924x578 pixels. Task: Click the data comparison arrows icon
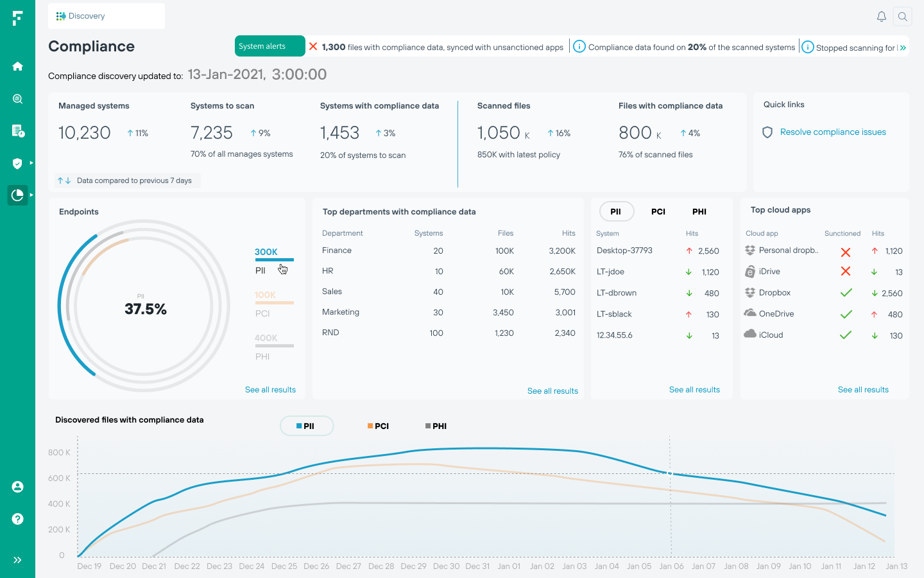click(x=64, y=180)
